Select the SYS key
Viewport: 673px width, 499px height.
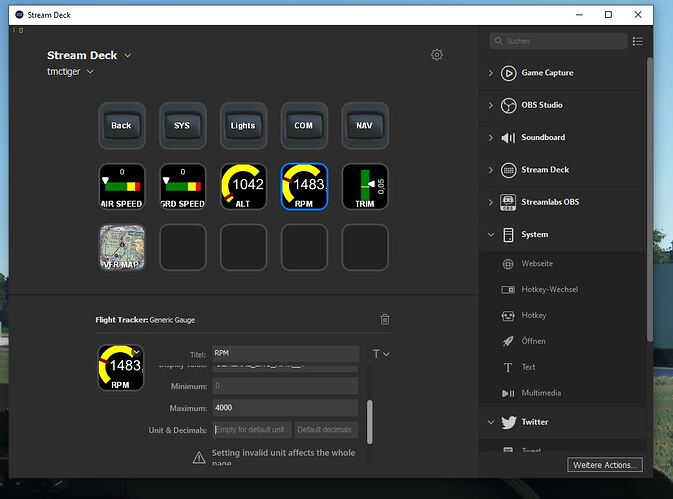coord(183,126)
